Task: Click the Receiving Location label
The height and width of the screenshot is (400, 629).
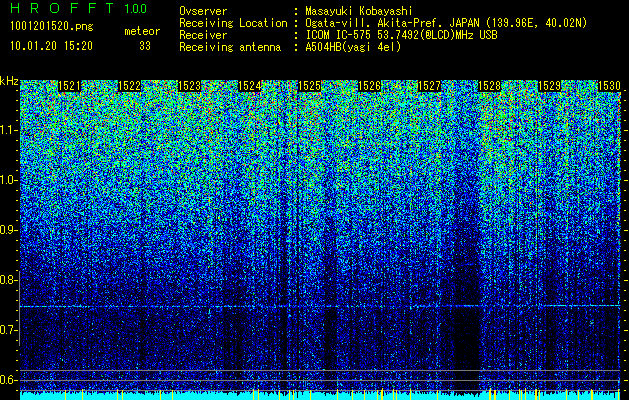Action: click(x=233, y=23)
